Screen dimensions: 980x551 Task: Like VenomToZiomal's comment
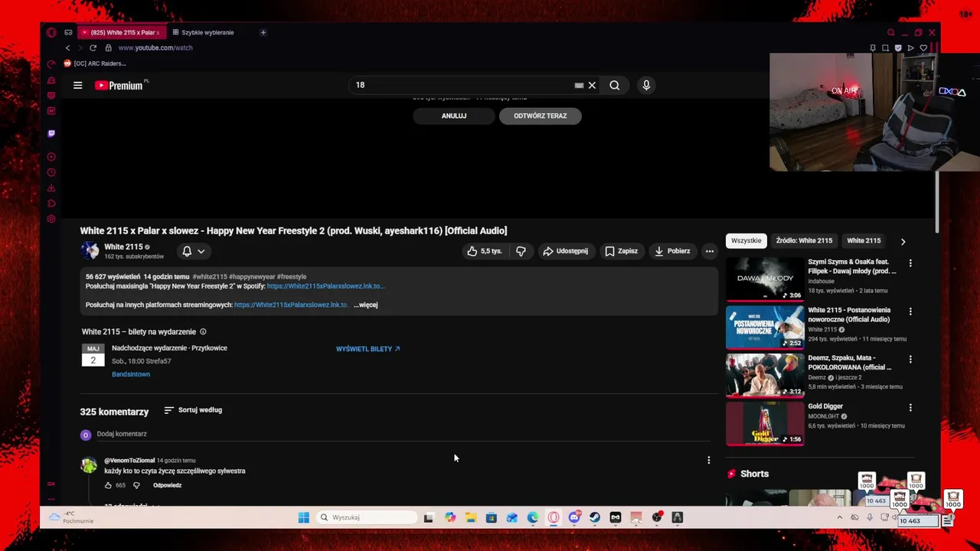coord(108,485)
